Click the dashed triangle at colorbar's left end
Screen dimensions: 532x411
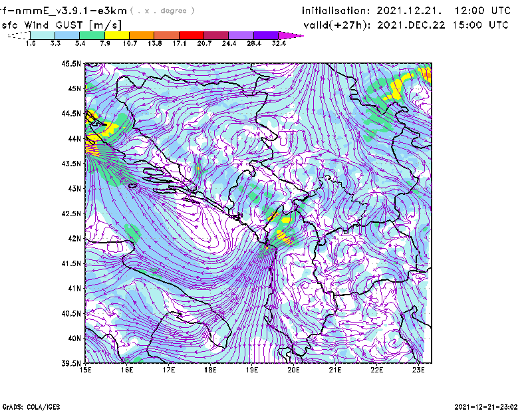tap(19, 35)
